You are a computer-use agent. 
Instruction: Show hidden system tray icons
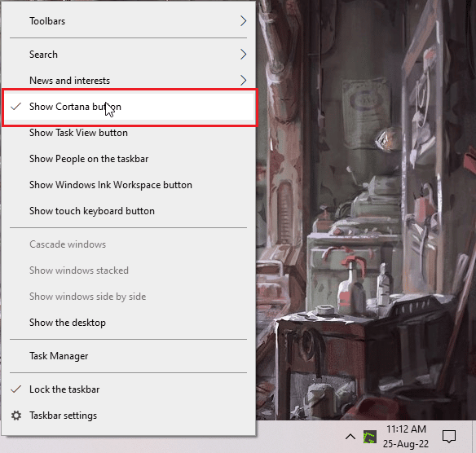pos(350,437)
